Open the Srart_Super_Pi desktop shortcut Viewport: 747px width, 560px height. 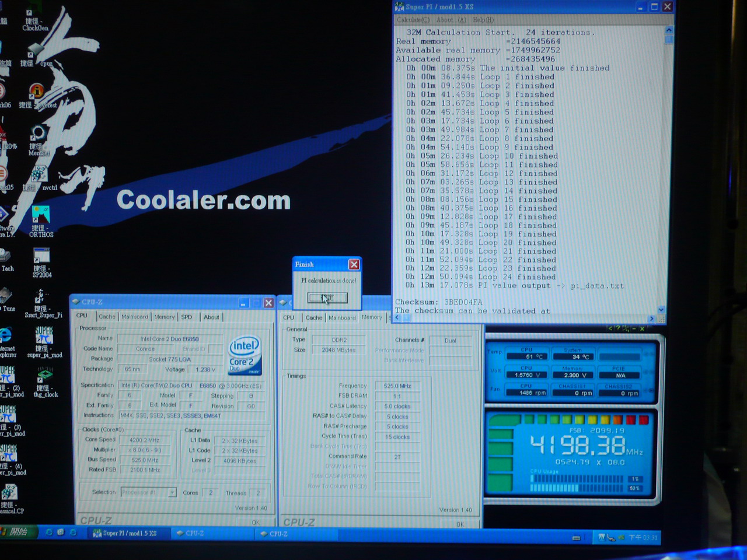43,303
